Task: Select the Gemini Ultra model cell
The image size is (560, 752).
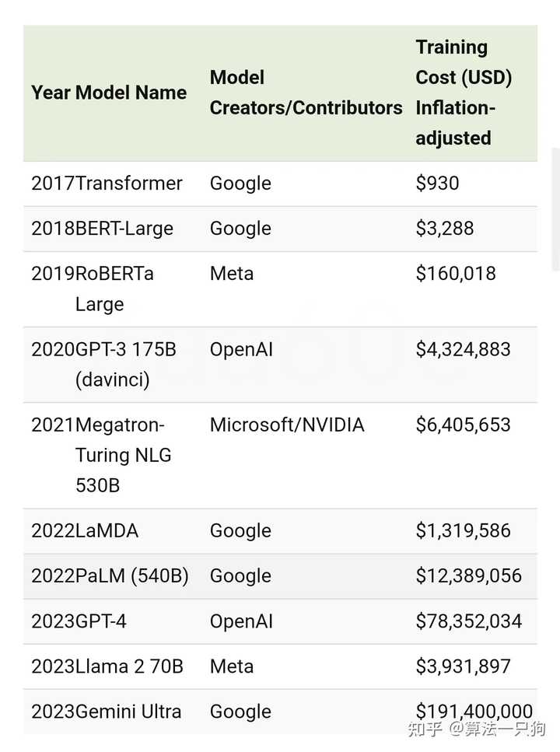Action: (128, 712)
